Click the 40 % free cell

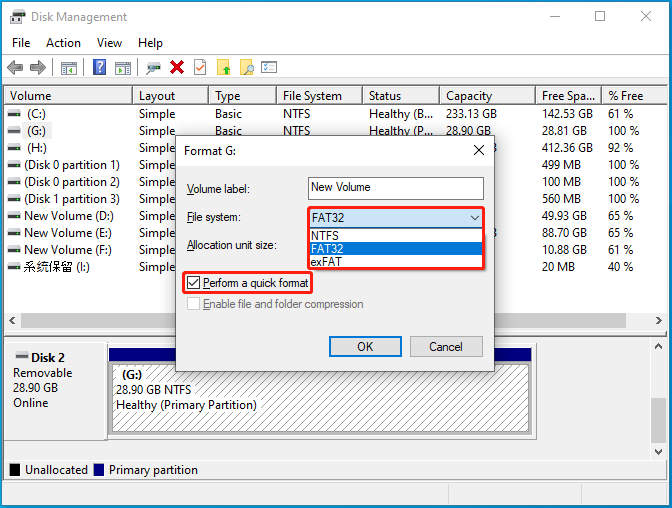point(620,267)
